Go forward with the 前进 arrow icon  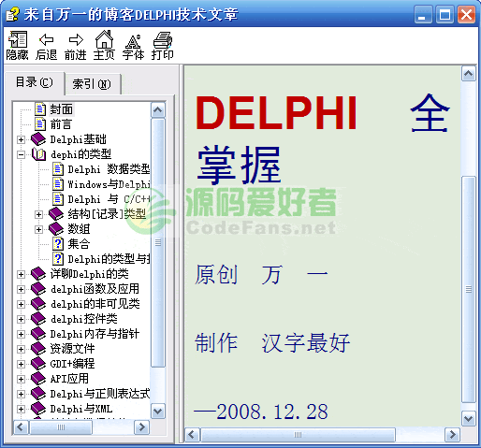pyautogui.click(x=76, y=40)
